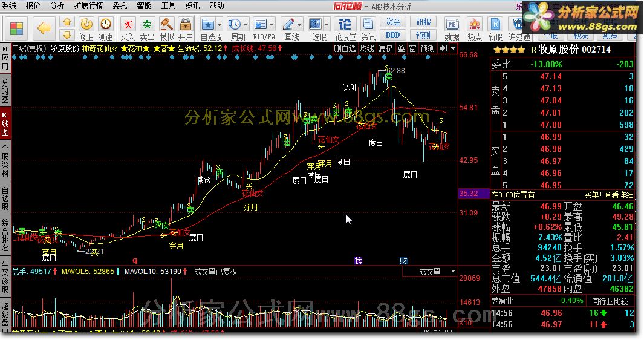The image size is (644, 340).
Task: Toggle 窗 multi-window mode
Action: coord(412,48)
